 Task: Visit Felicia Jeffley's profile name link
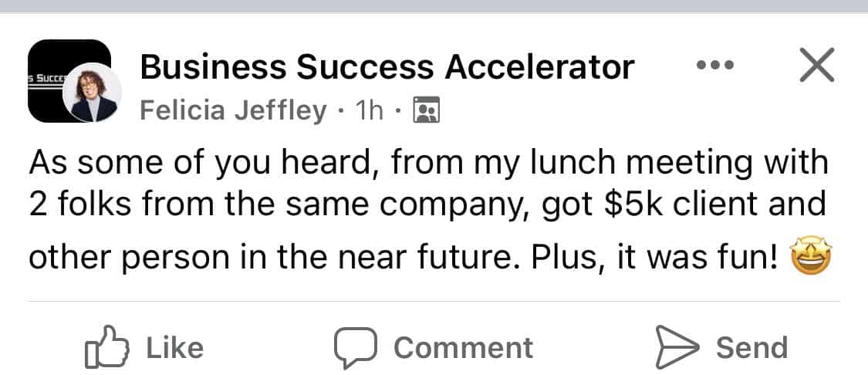coord(233,112)
